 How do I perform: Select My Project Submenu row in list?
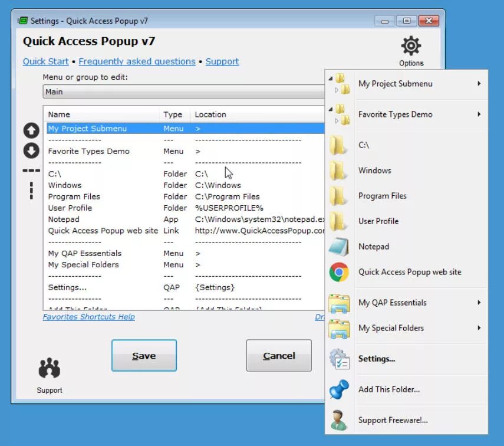point(186,129)
